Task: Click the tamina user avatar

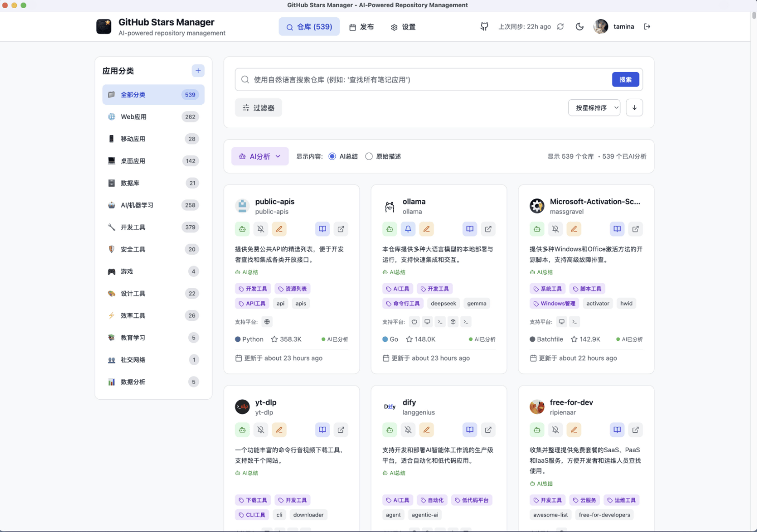Action: point(601,26)
